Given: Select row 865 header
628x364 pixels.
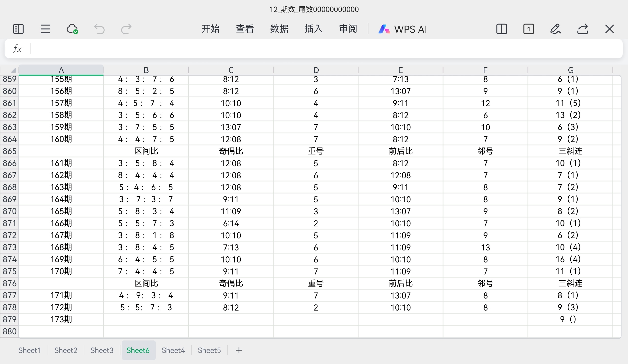Looking at the screenshot, I should tap(10, 151).
